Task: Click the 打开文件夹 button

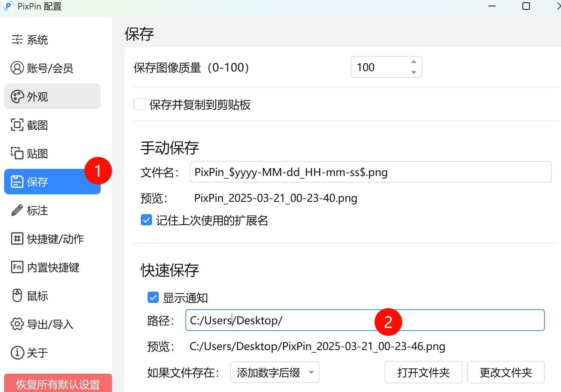Action: [x=423, y=373]
